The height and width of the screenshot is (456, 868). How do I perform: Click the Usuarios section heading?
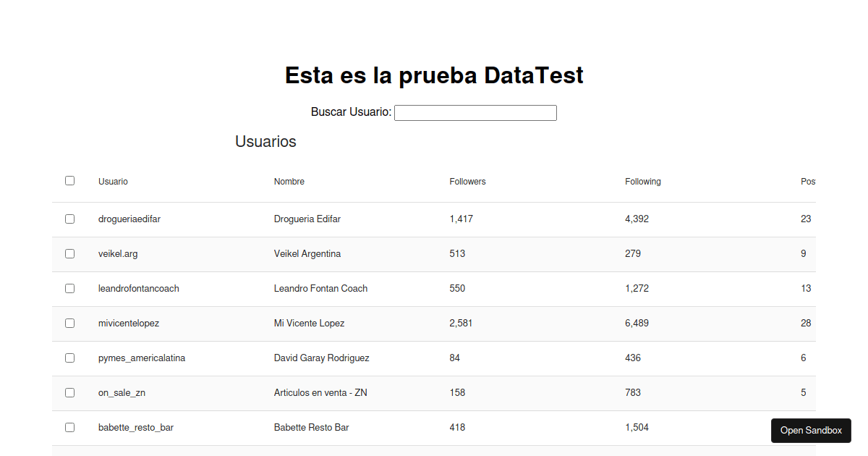pos(265,141)
